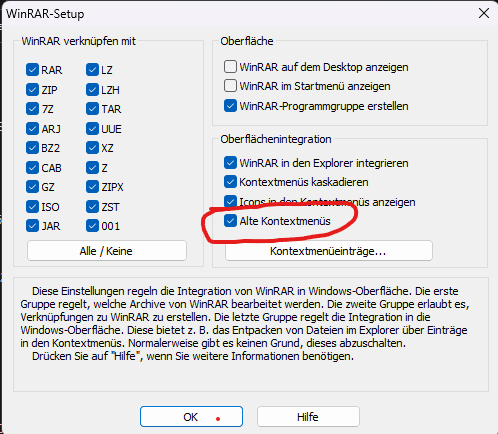
Task: Disable the 7Z archive association
Action: 32,109
